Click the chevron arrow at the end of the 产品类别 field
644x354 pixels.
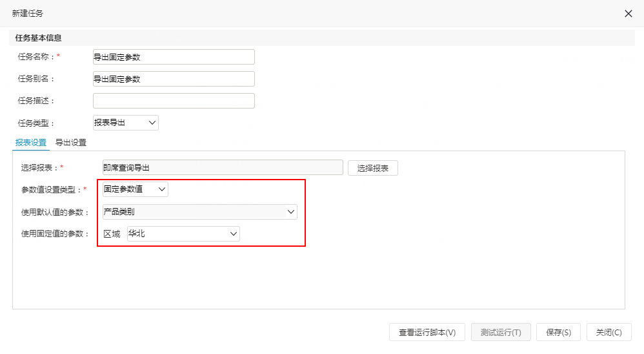(291, 212)
